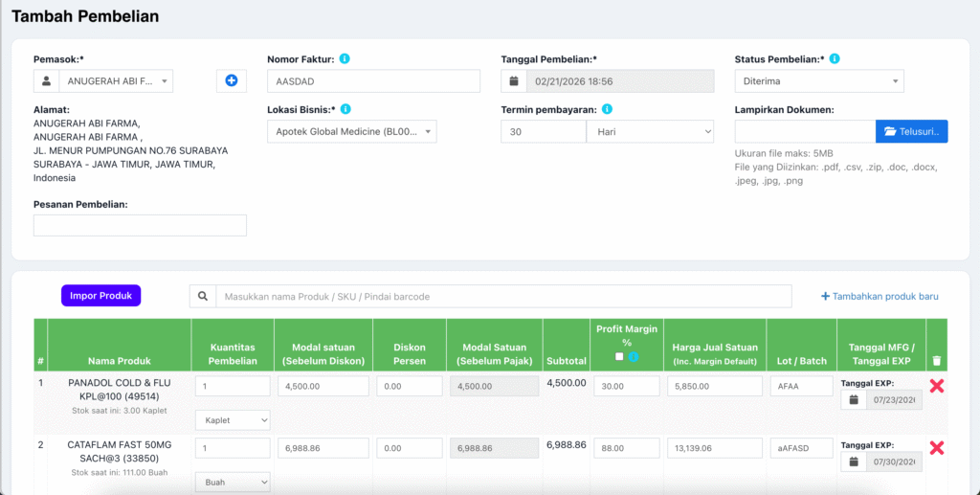Click the Telusuri browse file button
980x495 pixels.
(x=911, y=131)
